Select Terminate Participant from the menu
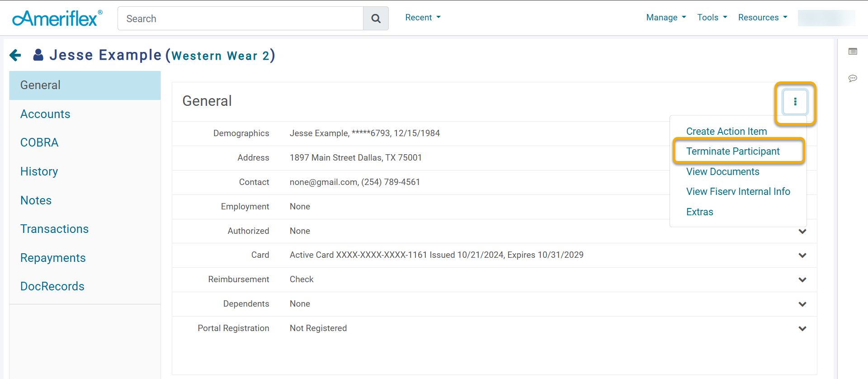Viewport: 868px width, 379px height. coord(733,152)
